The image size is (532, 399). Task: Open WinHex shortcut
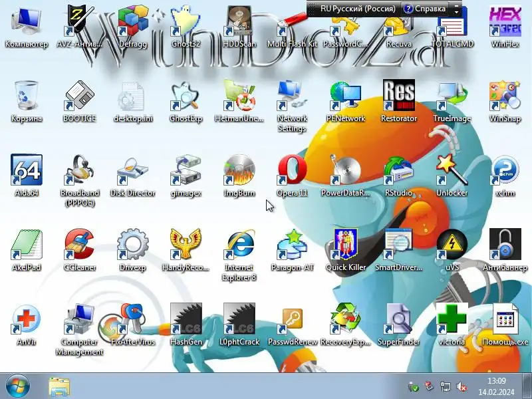pyautogui.click(x=505, y=27)
